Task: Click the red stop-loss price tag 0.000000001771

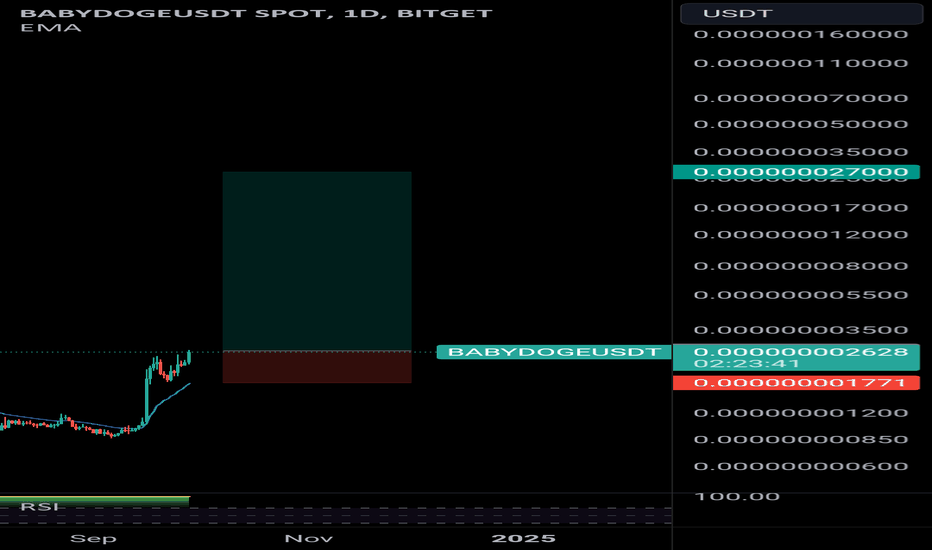Action: click(x=796, y=382)
